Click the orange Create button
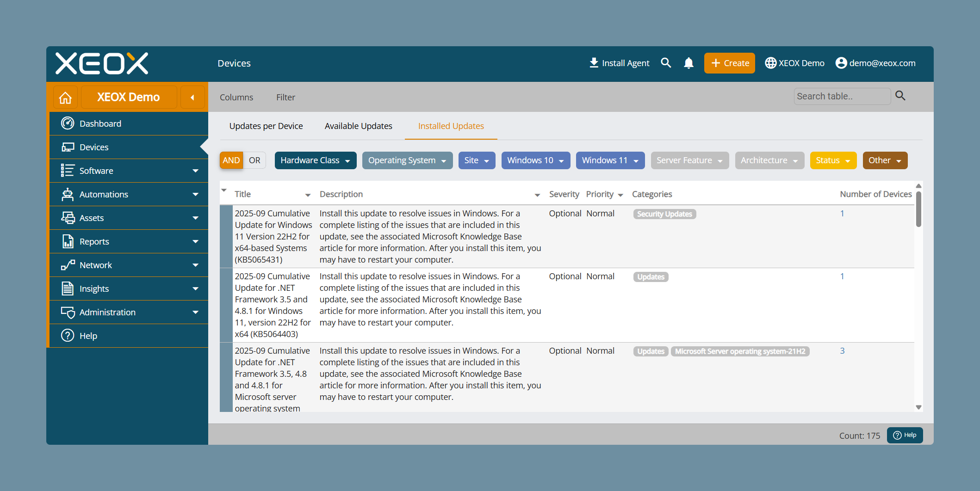This screenshot has height=491, width=980. [730, 63]
